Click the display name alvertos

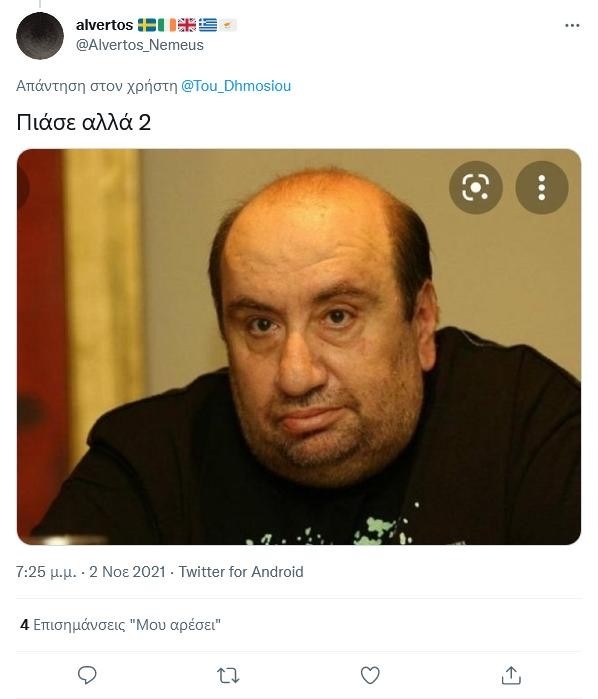pyautogui.click(x=104, y=25)
